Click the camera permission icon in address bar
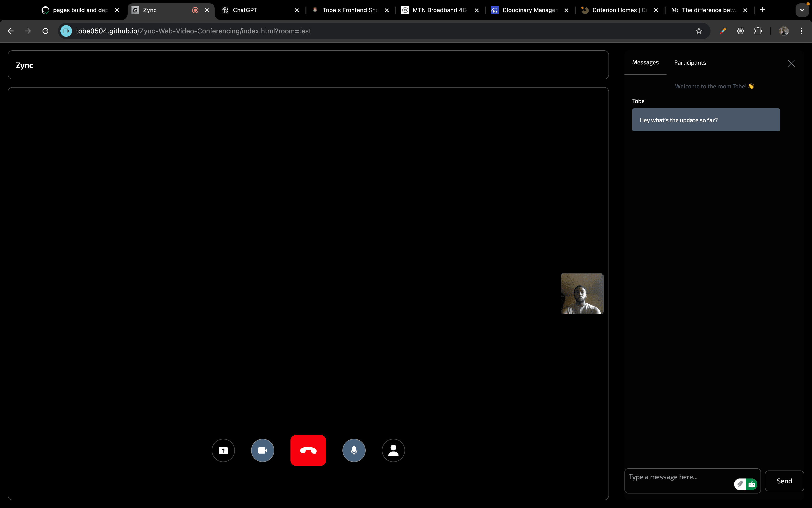This screenshot has width=812, height=508. pos(66,31)
